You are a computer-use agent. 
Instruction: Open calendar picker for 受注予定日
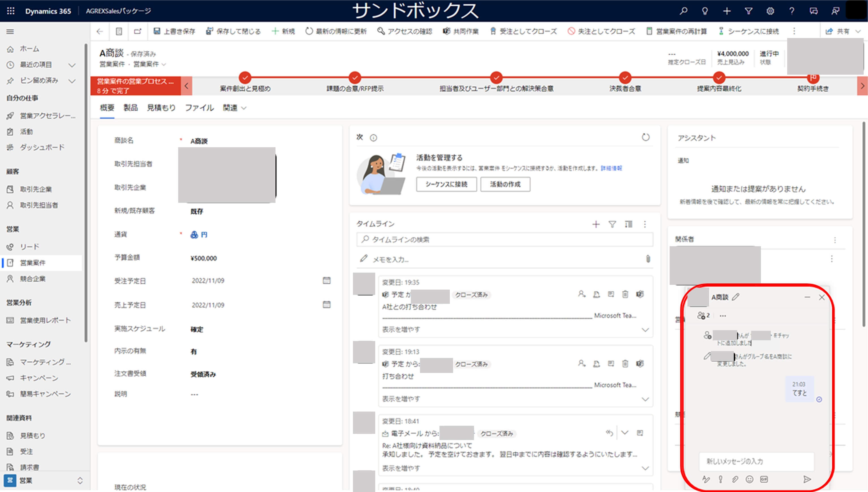(326, 280)
